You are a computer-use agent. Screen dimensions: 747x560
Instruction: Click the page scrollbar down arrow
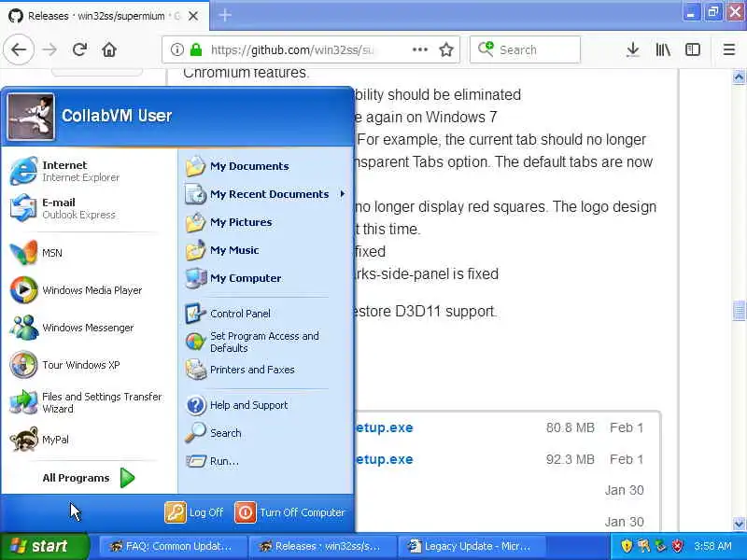pyautogui.click(x=739, y=524)
